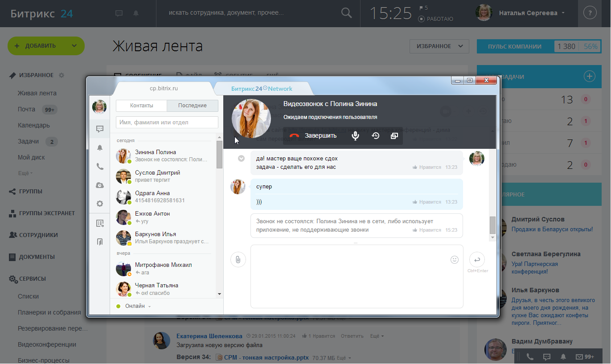Open the 'CPM - тонкая настройка.pptx' link, Версия 34
This screenshot has width=611, height=364.
[267, 357]
